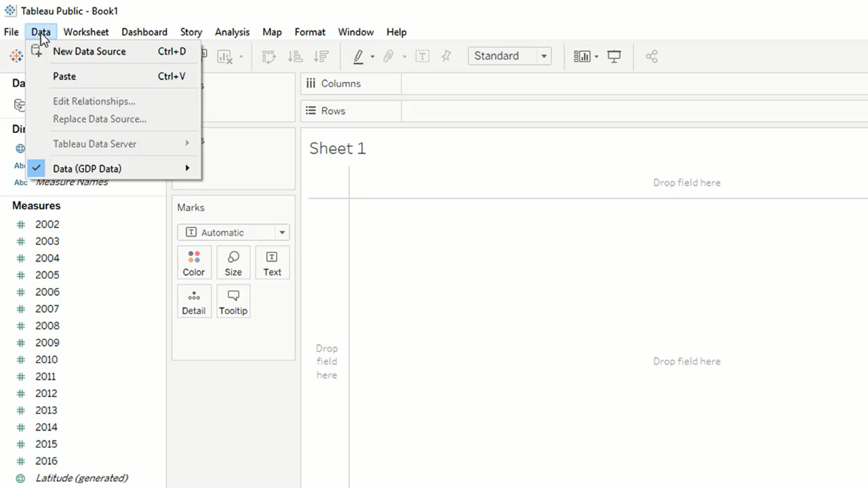Open the Analysis menu

(232, 32)
